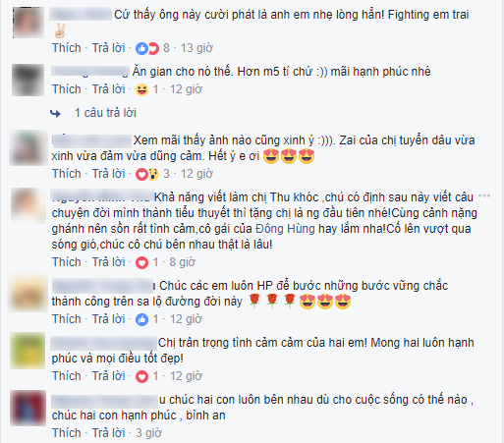Reply to the 'Ăn gian cho nó thế' comment

(x=108, y=89)
